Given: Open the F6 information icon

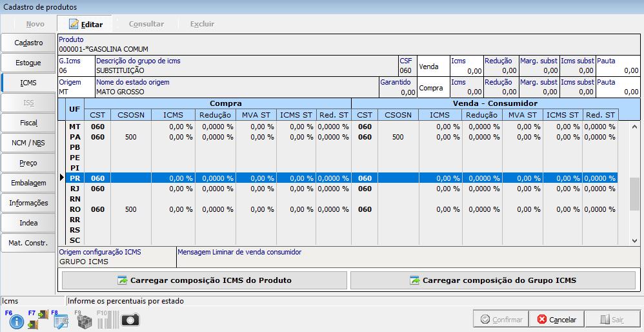Looking at the screenshot, I should pos(15,320).
